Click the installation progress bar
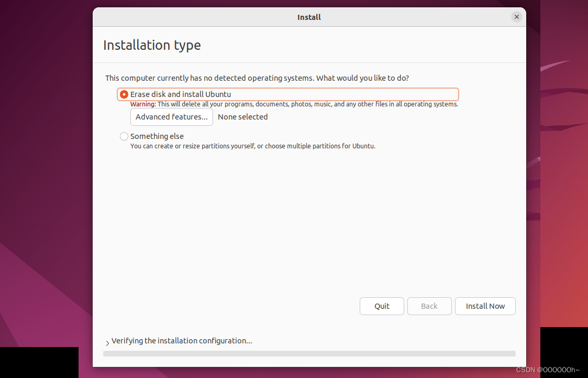588x378 pixels. 309,353
